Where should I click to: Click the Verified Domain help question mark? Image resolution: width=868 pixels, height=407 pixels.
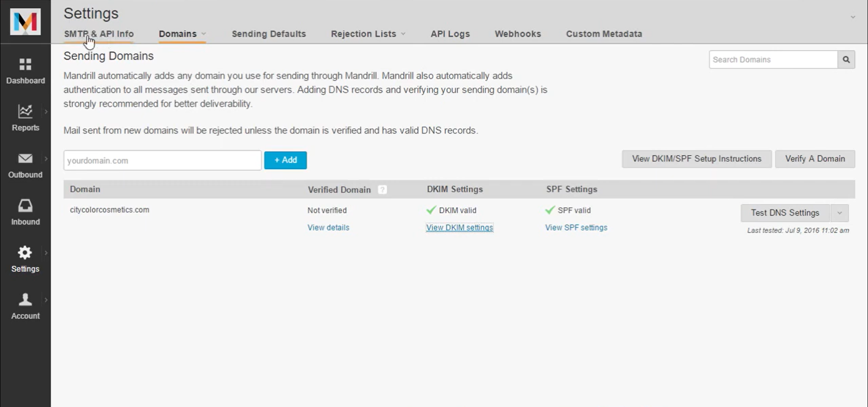point(382,190)
